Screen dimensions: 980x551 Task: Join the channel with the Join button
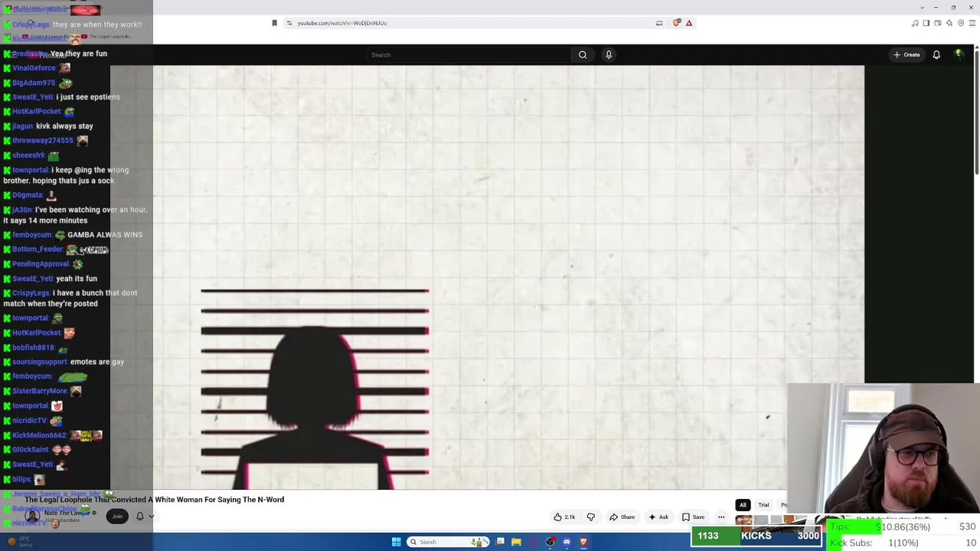click(117, 517)
